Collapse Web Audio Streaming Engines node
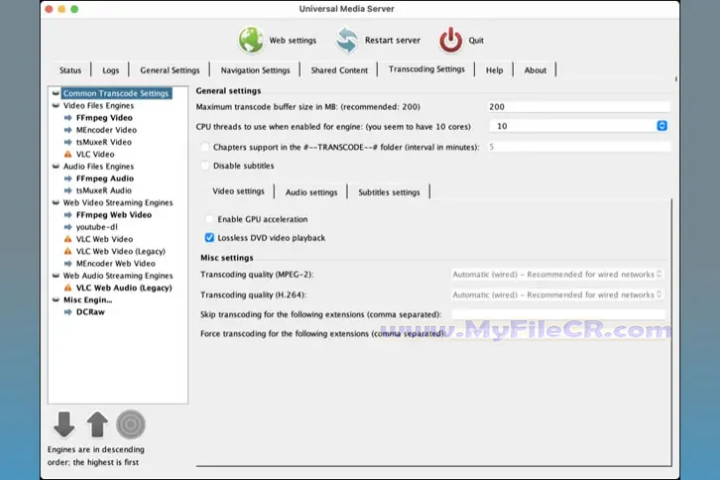720x480 pixels. tap(56, 276)
